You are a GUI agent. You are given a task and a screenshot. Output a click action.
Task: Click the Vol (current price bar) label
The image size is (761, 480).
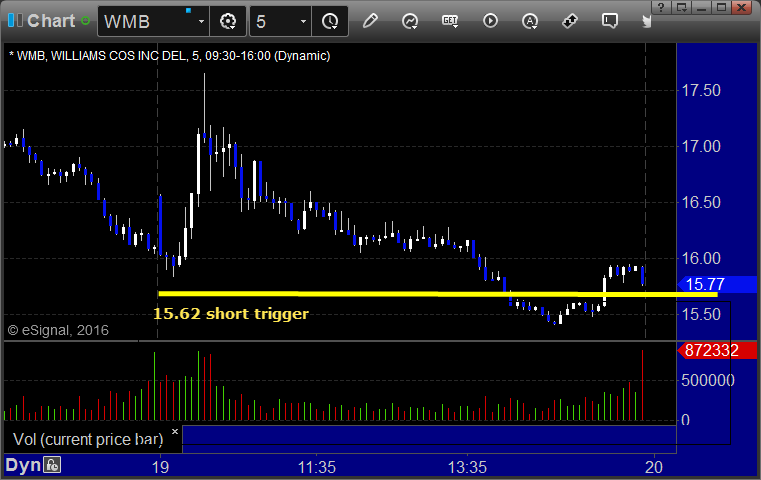(88, 439)
